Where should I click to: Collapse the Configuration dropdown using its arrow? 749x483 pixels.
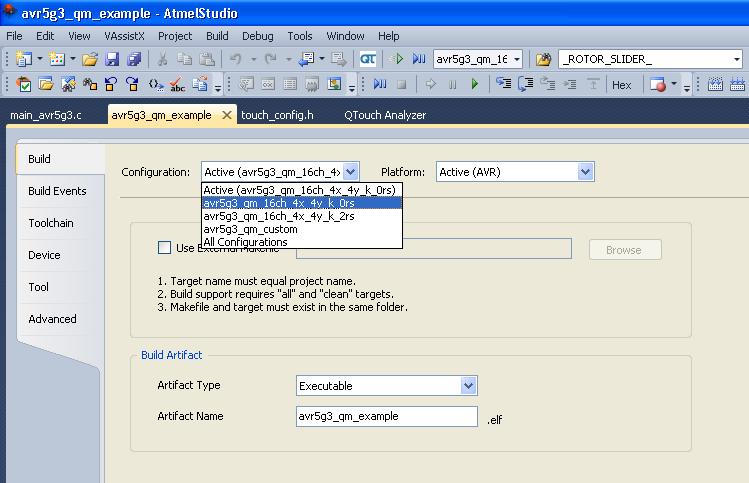point(351,172)
